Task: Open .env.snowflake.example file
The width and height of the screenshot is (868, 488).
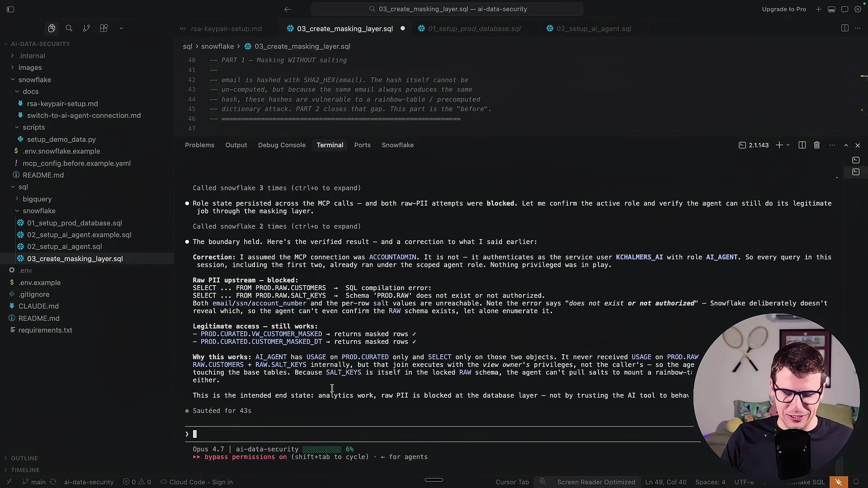Action: coord(61,151)
